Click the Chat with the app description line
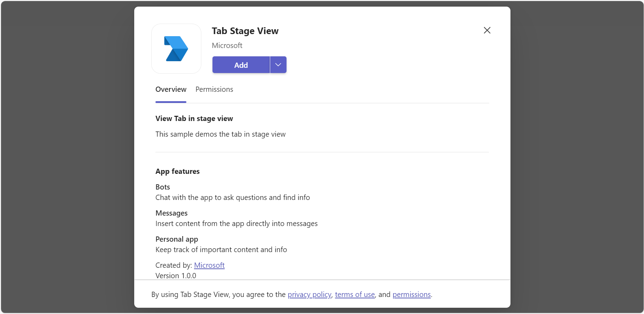Viewport: 644px width, 314px height. click(x=233, y=198)
